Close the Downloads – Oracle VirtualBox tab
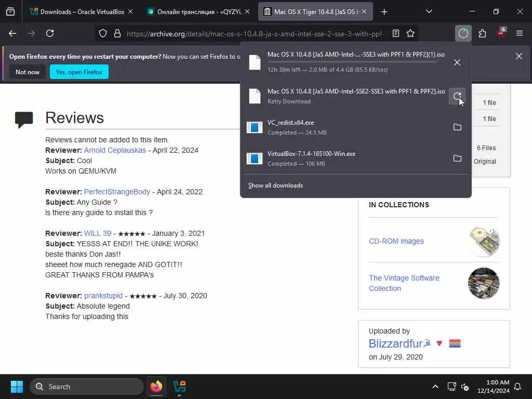The image size is (532, 399). (130, 11)
